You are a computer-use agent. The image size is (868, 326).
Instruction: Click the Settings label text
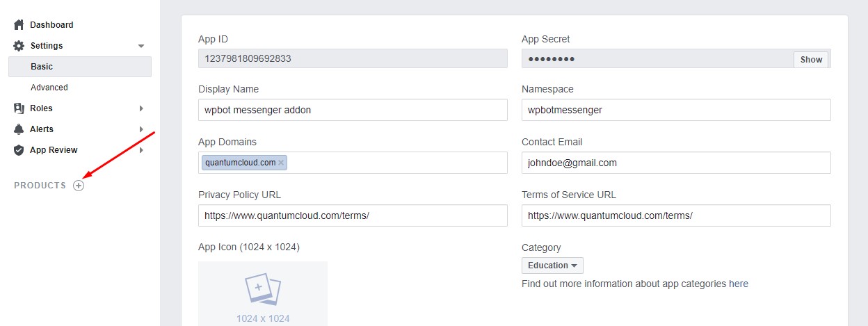[47, 46]
